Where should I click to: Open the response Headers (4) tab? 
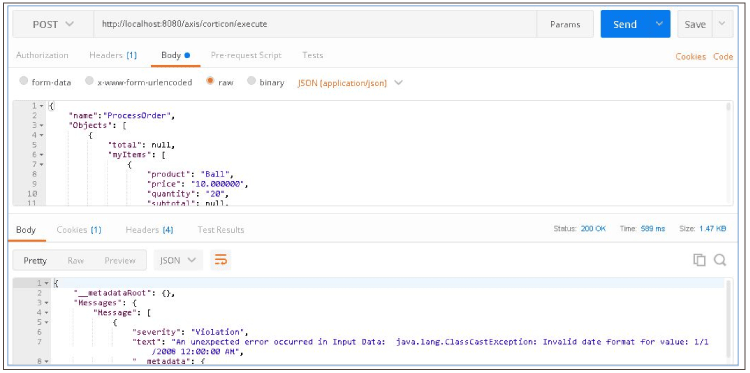149,230
